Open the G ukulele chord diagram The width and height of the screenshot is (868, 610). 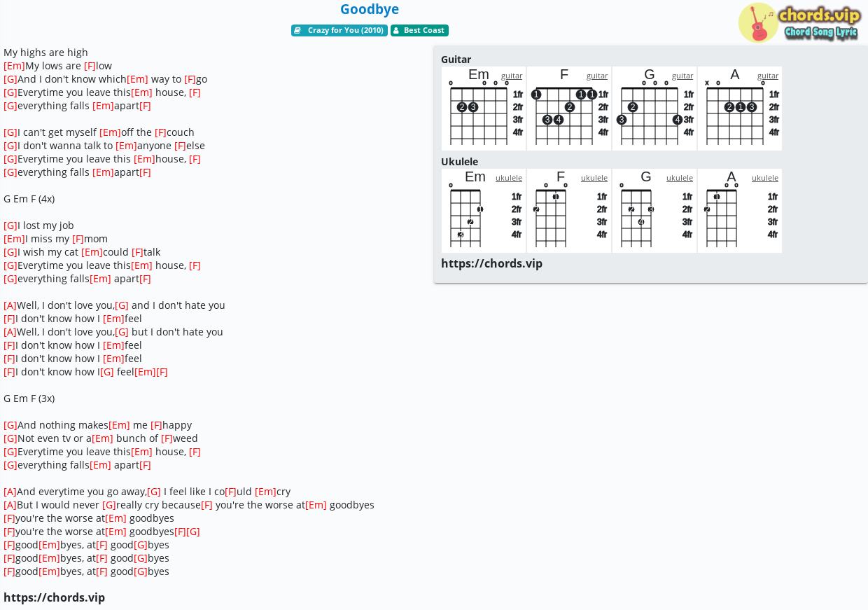click(x=654, y=211)
